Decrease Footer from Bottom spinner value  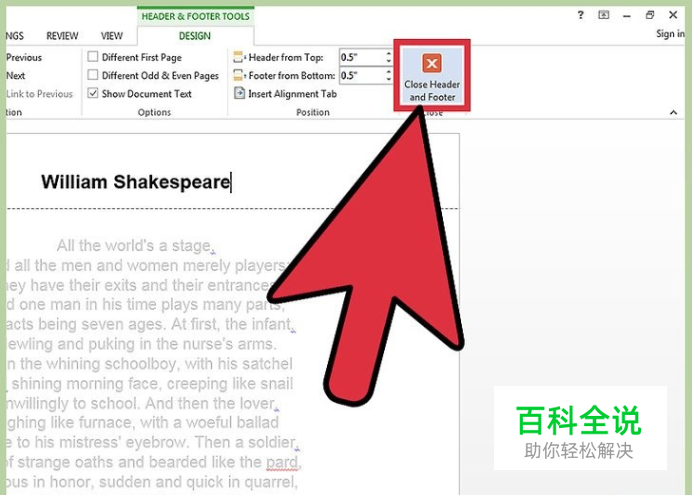pyautogui.click(x=388, y=79)
